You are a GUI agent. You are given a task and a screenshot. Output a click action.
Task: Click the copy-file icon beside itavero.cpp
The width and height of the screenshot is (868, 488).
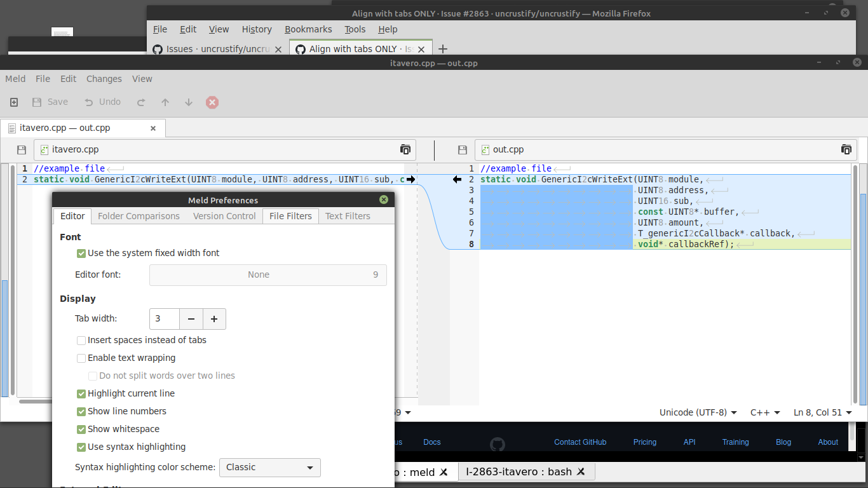405,149
